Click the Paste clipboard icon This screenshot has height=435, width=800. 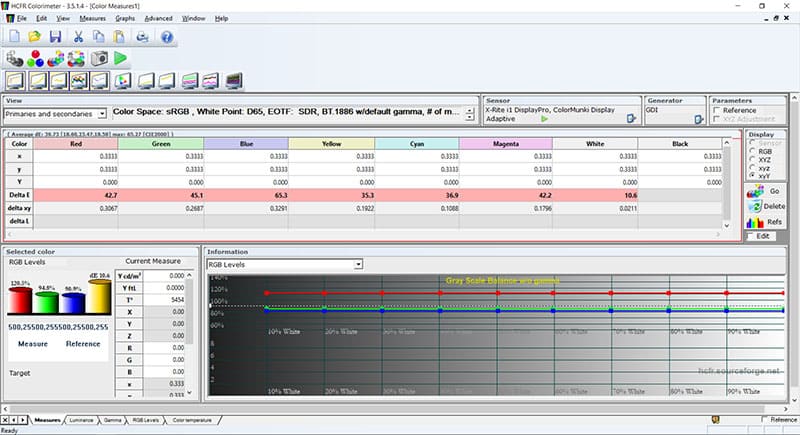coord(119,37)
